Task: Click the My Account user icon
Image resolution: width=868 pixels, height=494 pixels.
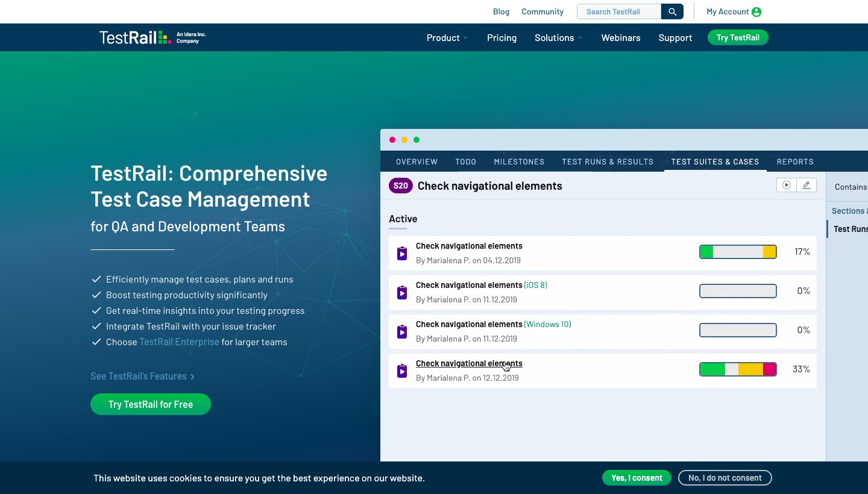Action: (756, 12)
